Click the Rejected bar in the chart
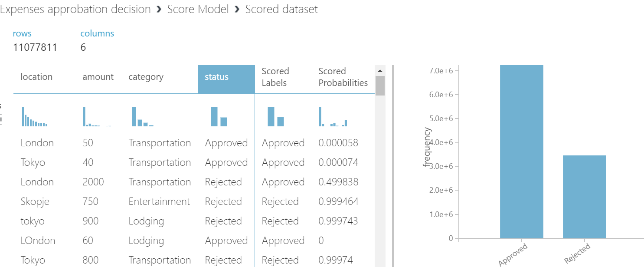The image size is (644, 267). (584, 197)
